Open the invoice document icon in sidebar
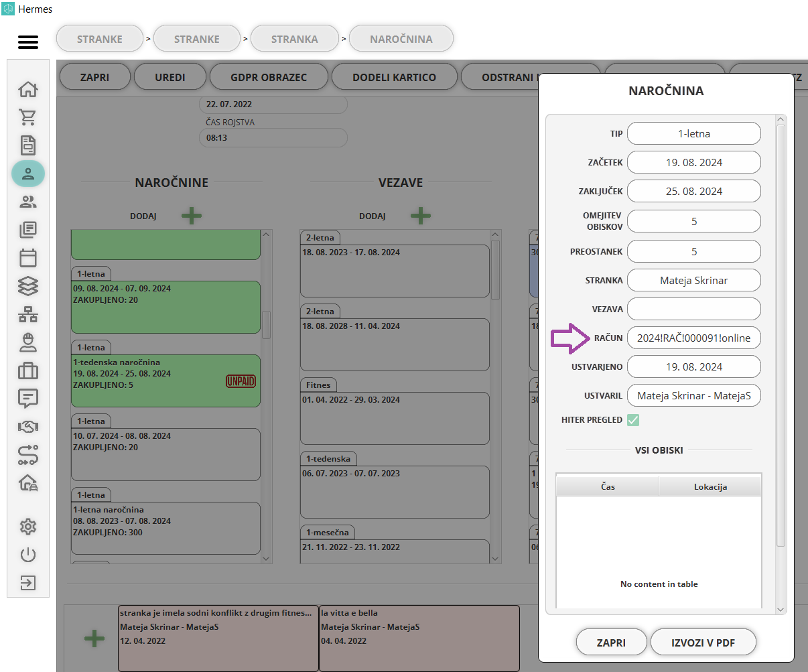The image size is (808, 672). [28, 145]
